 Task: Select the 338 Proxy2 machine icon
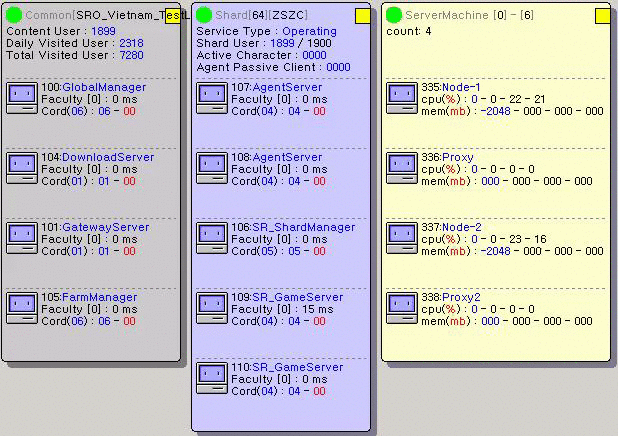[402, 308]
